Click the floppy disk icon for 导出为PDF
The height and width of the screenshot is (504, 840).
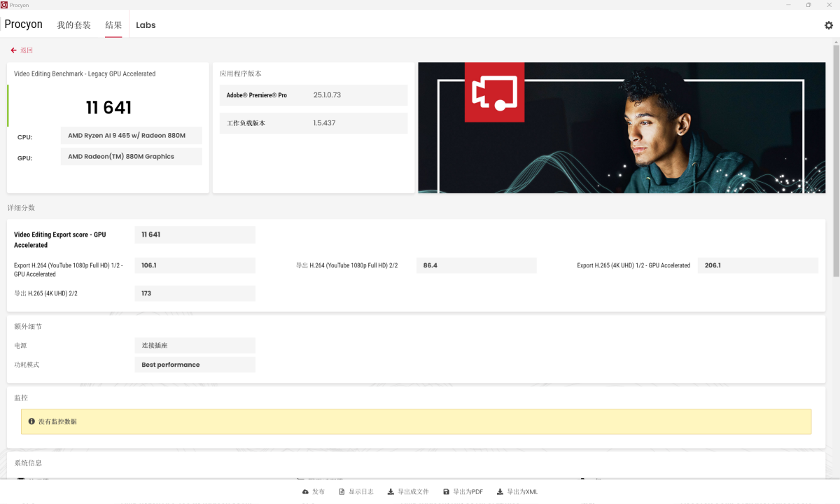446,492
